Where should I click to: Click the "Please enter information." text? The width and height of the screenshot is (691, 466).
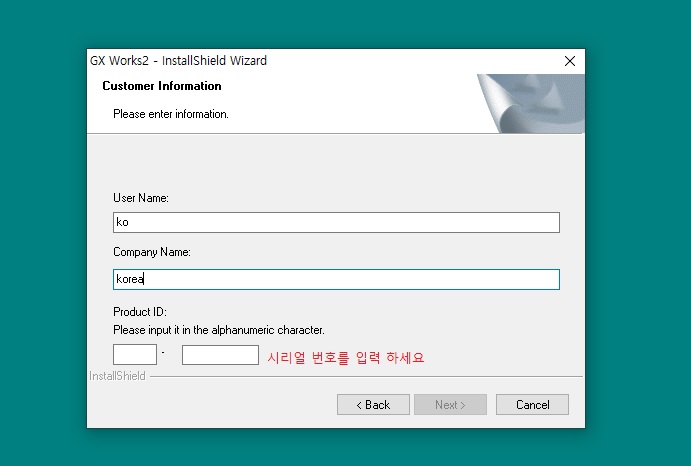pos(171,114)
